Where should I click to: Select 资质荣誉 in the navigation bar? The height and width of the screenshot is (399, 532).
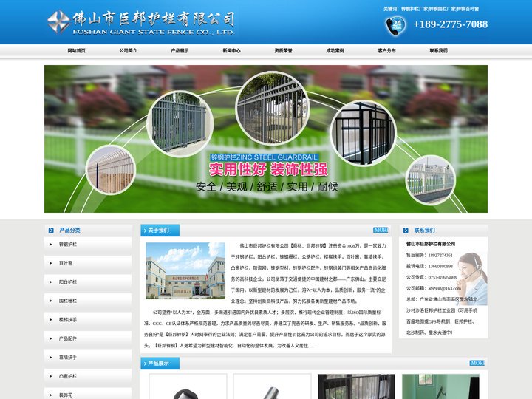(283, 50)
